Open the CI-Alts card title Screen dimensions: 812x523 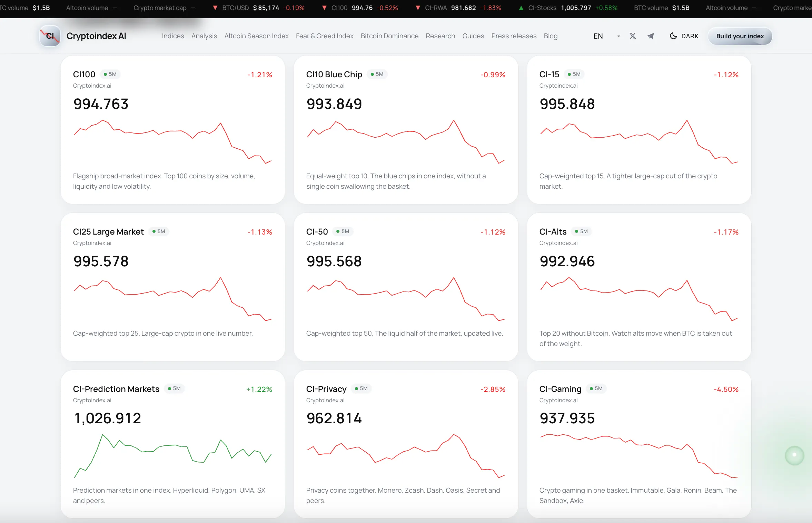[553, 231]
